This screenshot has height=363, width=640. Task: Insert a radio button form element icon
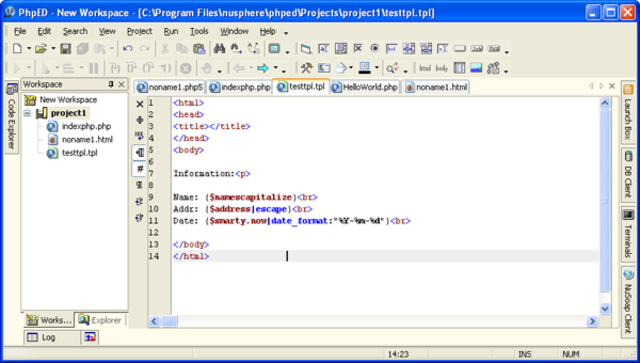375,49
